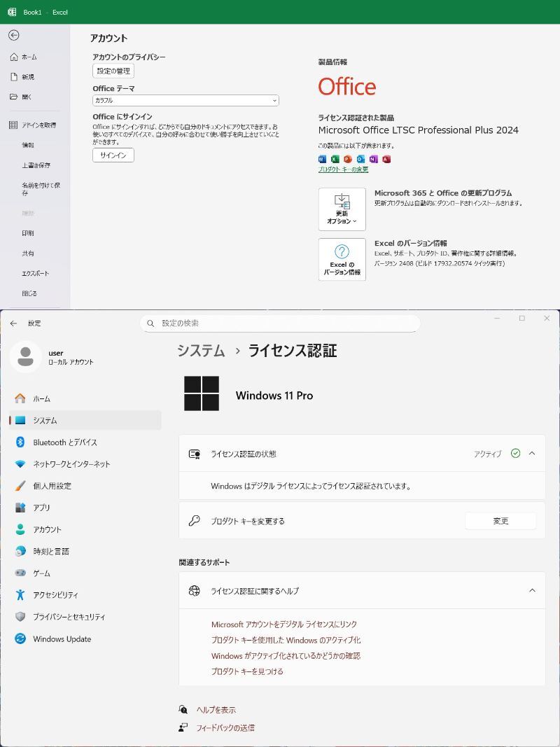Open プライバシーとセキュリティ settings
Screen dimensions: 560x747
85,617
